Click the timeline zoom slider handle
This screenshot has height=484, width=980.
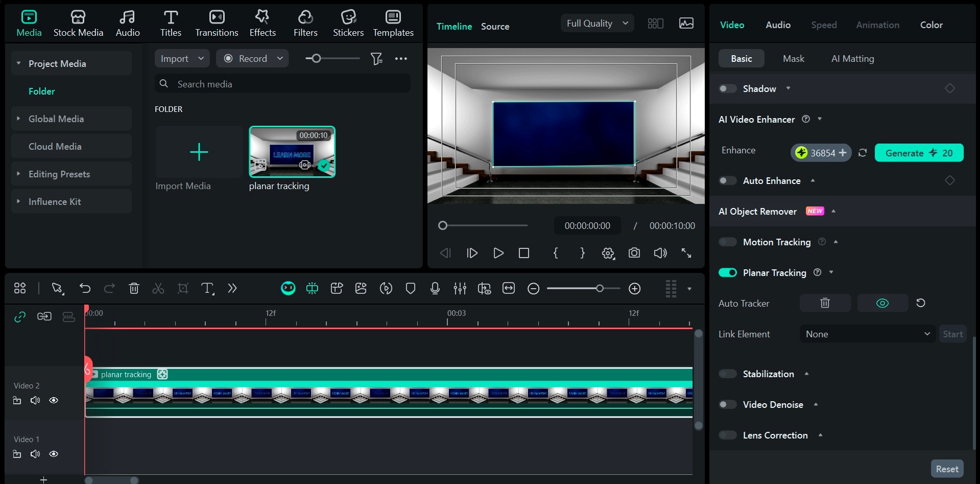600,289
